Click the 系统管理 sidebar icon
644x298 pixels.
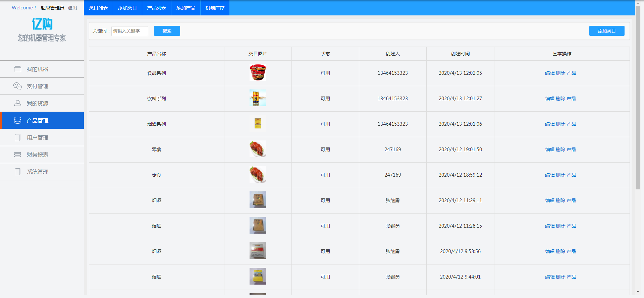17,172
